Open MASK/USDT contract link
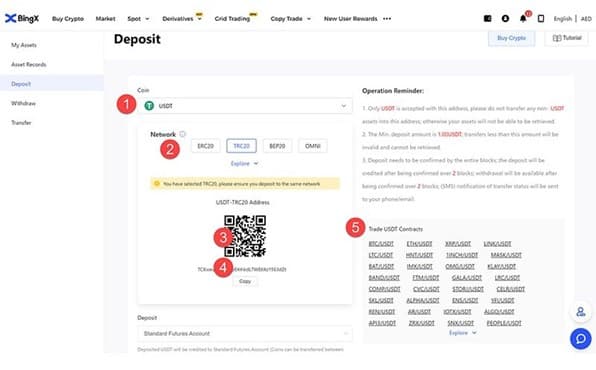The width and height of the screenshot is (596, 370). 506,255
